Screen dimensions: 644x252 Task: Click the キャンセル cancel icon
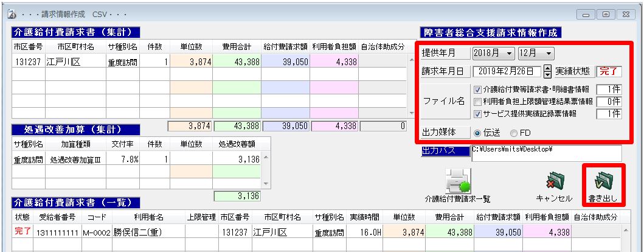[554, 183]
